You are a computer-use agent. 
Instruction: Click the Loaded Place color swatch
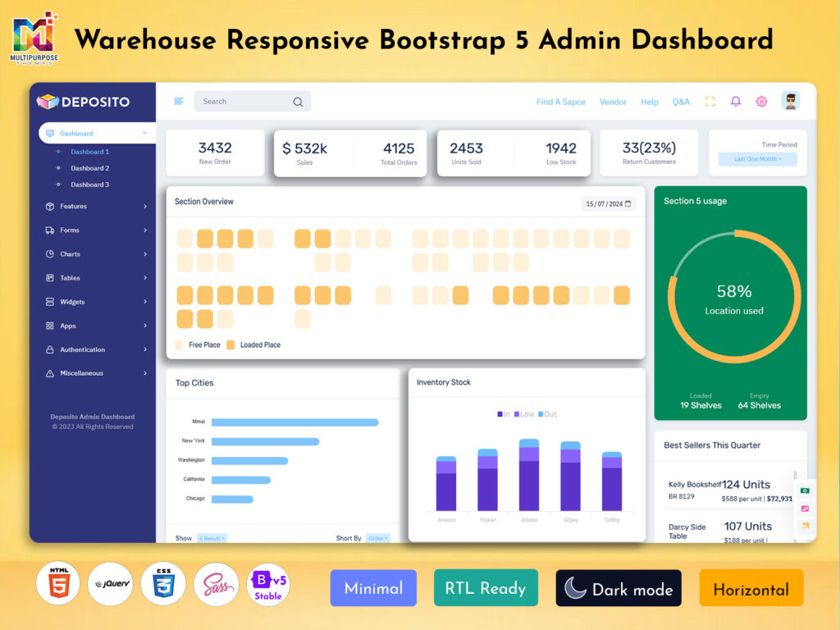coord(231,345)
